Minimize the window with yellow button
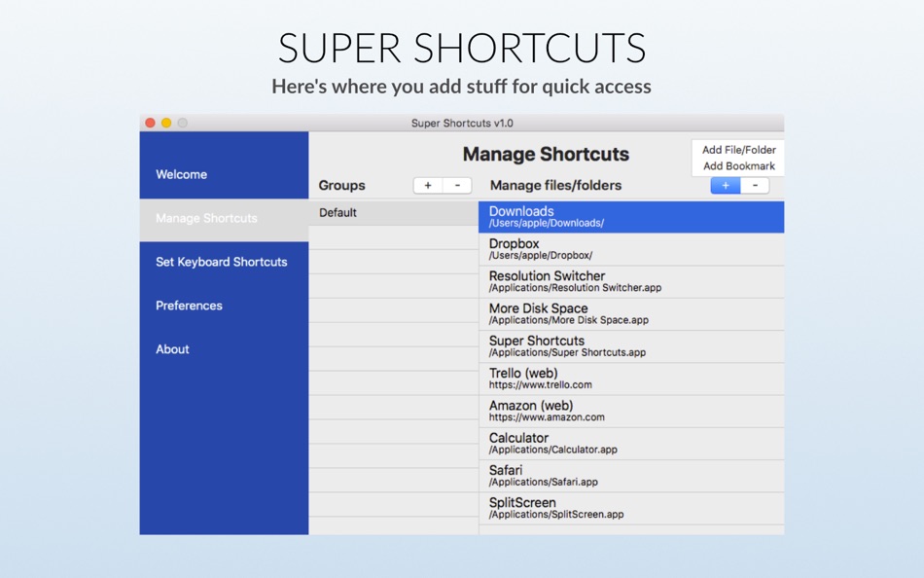 pos(166,123)
